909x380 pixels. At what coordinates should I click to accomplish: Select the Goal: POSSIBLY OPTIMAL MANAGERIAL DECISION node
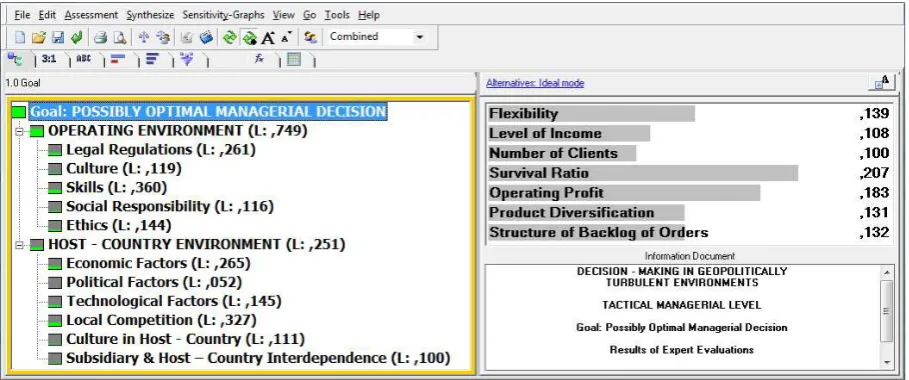click(208, 111)
